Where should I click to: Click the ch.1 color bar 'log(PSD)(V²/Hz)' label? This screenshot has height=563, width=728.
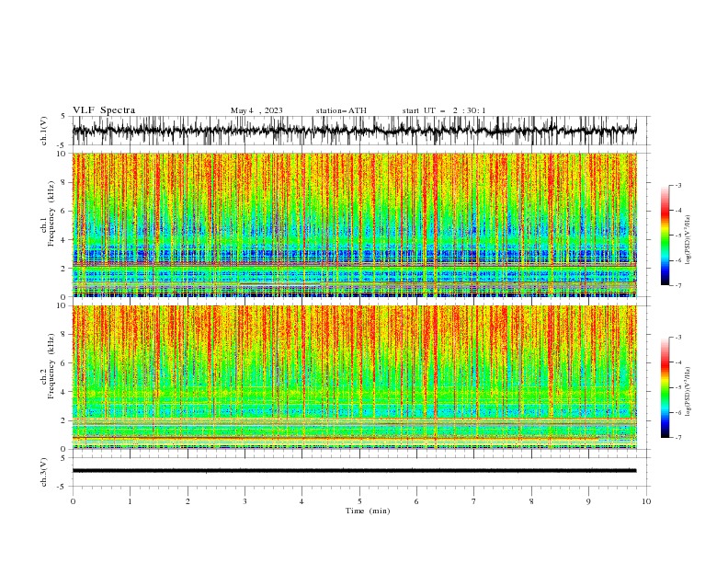pyautogui.click(x=688, y=240)
